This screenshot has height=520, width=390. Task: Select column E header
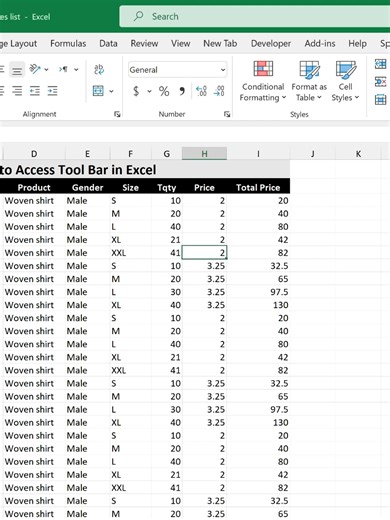click(87, 154)
